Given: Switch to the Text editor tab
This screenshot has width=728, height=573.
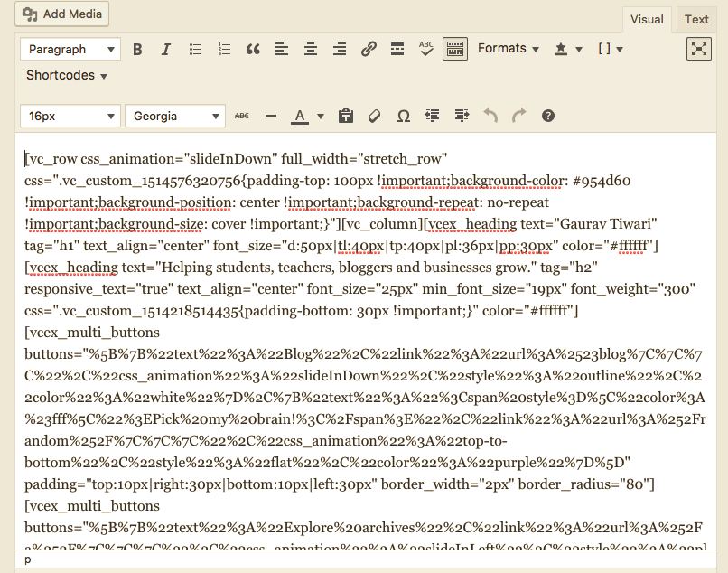Looking at the screenshot, I should (696, 19).
